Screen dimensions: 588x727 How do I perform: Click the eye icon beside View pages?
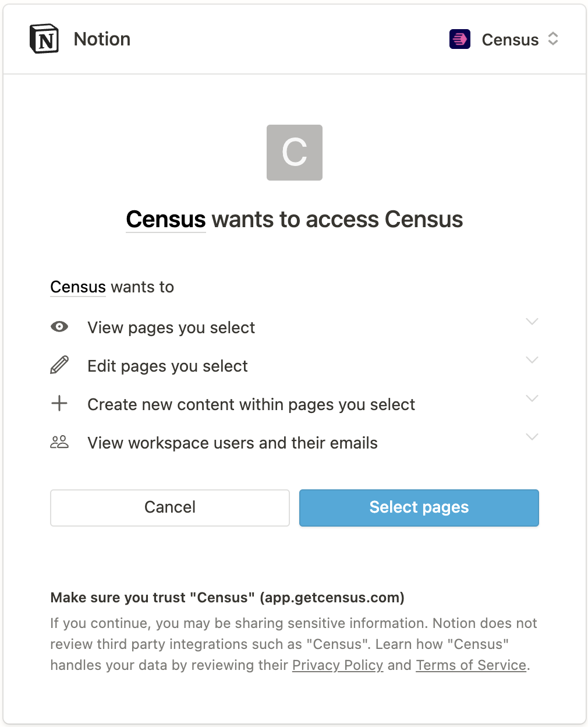click(x=59, y=327)
